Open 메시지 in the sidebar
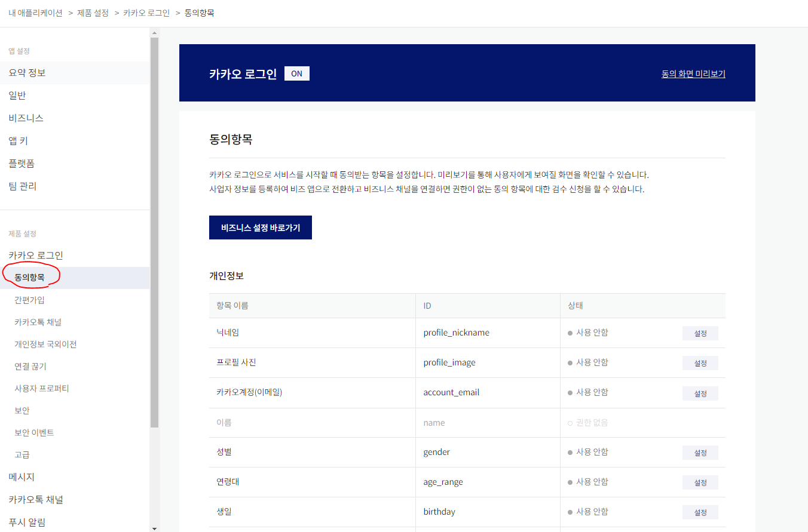This screenshot has width=808, height=532. pos(75,477)
